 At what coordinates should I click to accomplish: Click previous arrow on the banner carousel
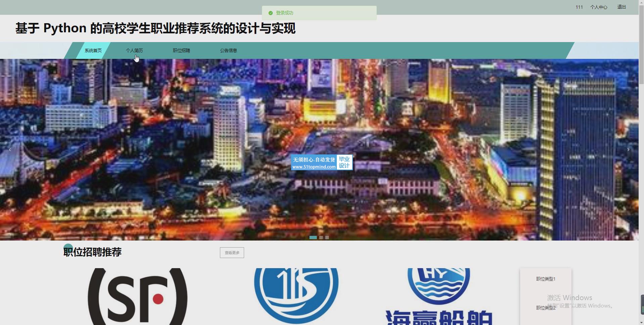pos(10,150)
